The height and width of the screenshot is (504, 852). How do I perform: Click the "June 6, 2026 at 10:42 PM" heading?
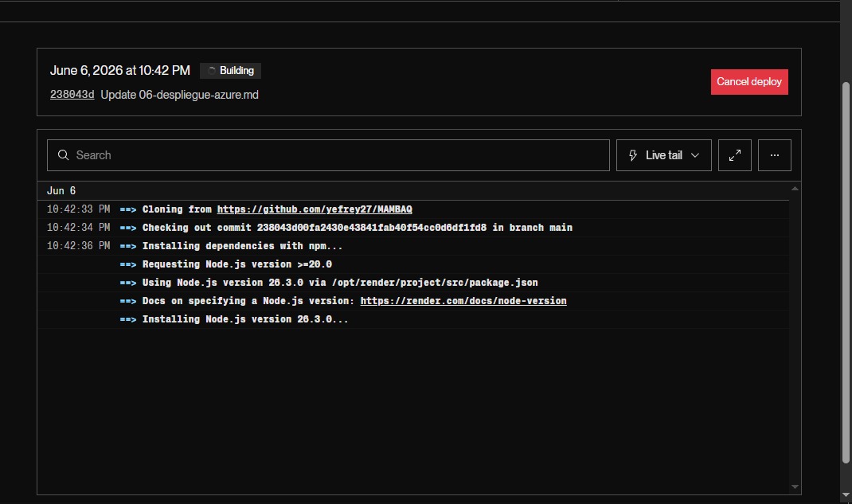[120, 71]
